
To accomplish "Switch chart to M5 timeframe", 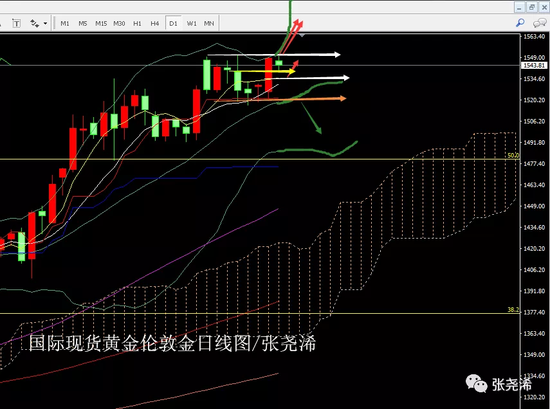I will click(x=83, y=24).
